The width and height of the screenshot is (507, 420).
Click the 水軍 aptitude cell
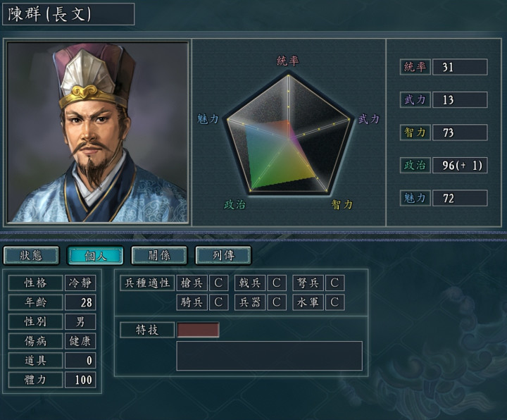[x=308, y=302]
